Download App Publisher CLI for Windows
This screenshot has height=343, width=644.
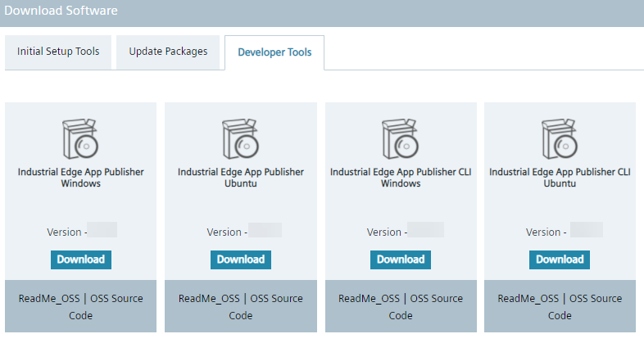point(400,260)
